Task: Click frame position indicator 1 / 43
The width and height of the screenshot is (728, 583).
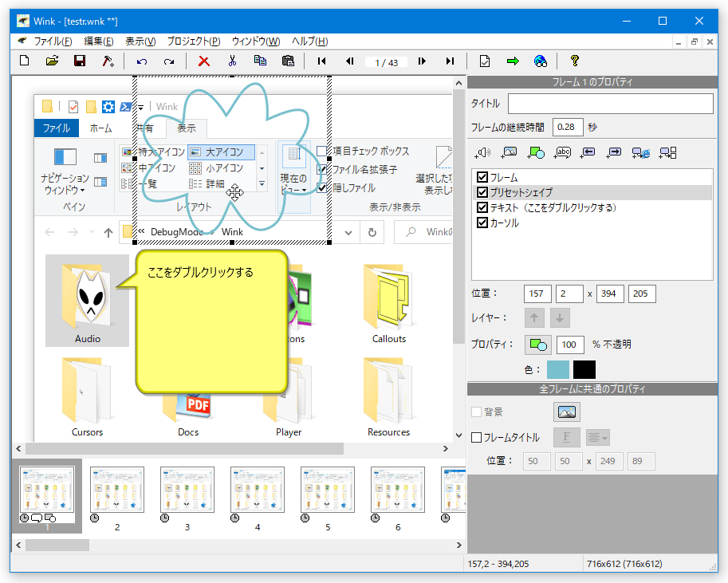Action: point(386,62)
